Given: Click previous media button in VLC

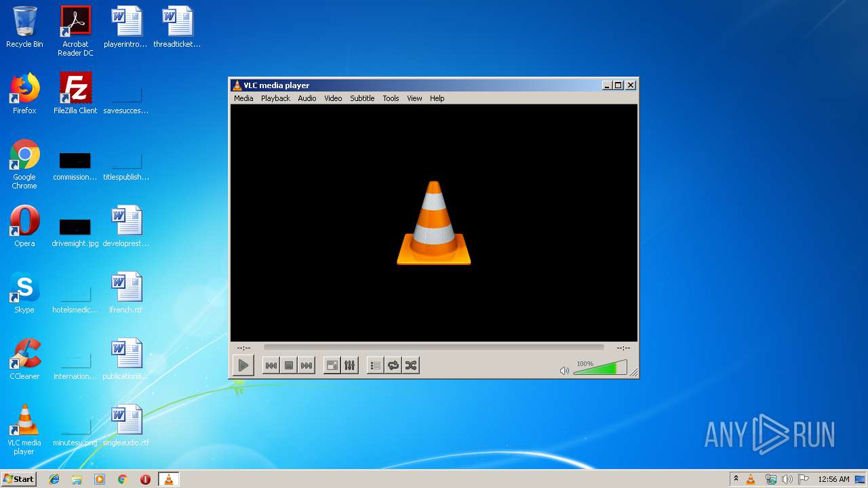Looking at the screenshot, I should tap(271, 365).
